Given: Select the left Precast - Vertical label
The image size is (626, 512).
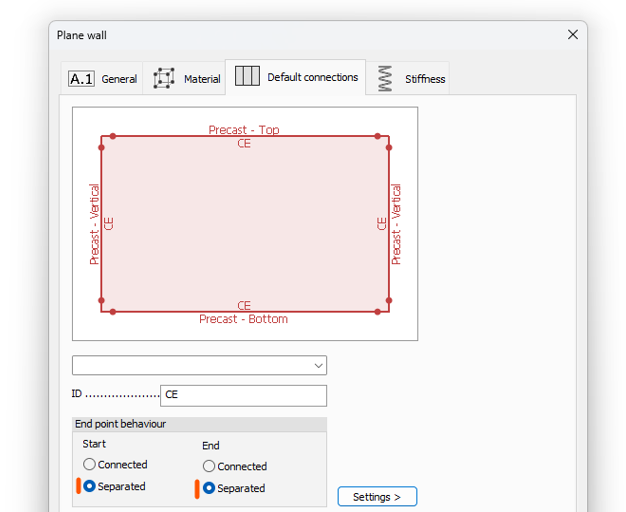Looking at the screenshot, I should point(94,224).
